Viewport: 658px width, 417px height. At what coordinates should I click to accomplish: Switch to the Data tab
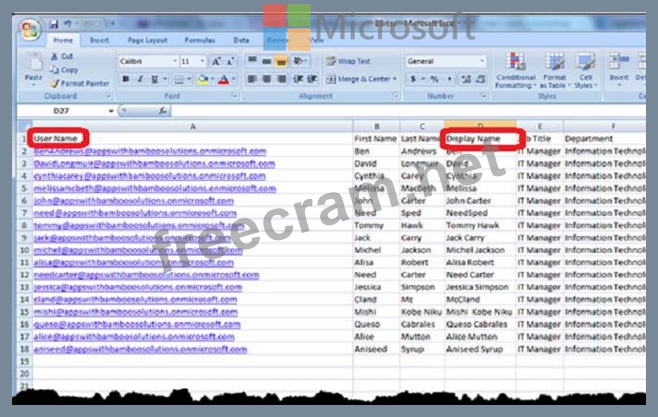click(x=241, y=40)
